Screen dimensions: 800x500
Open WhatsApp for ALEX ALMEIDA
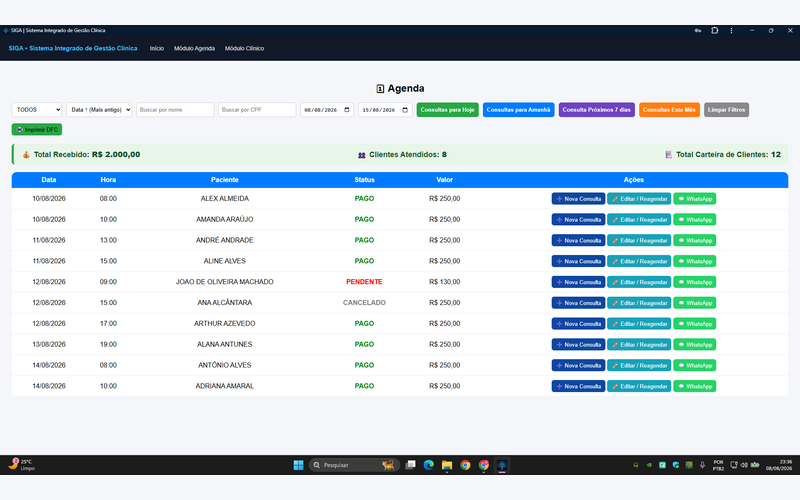click(694, 198)
